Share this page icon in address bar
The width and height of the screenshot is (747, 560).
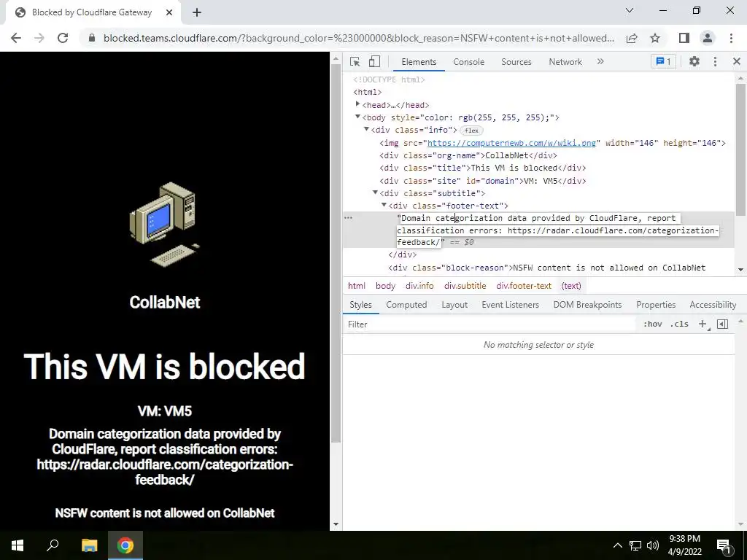point(632,38)
